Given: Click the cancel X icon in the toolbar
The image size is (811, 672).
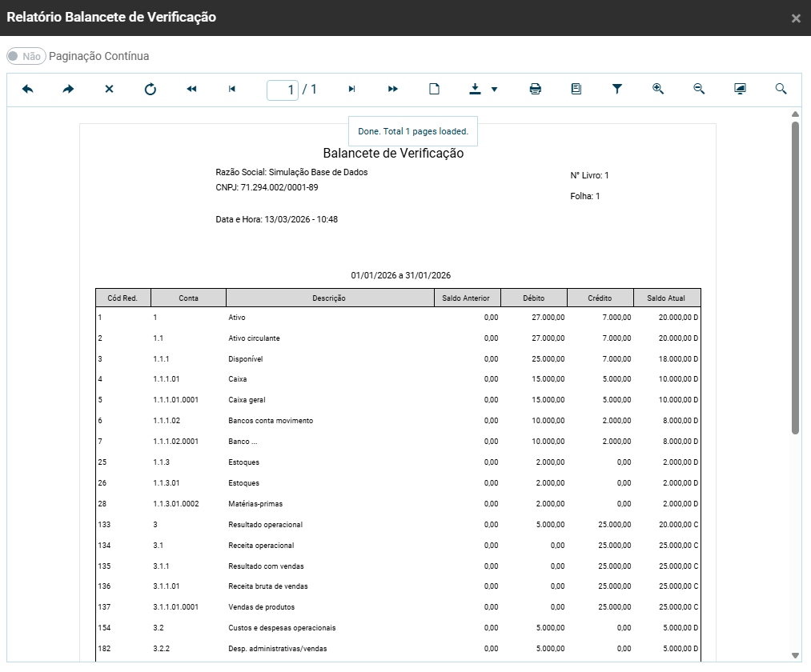Looking at the screenshot, I should tap(110, 90).
